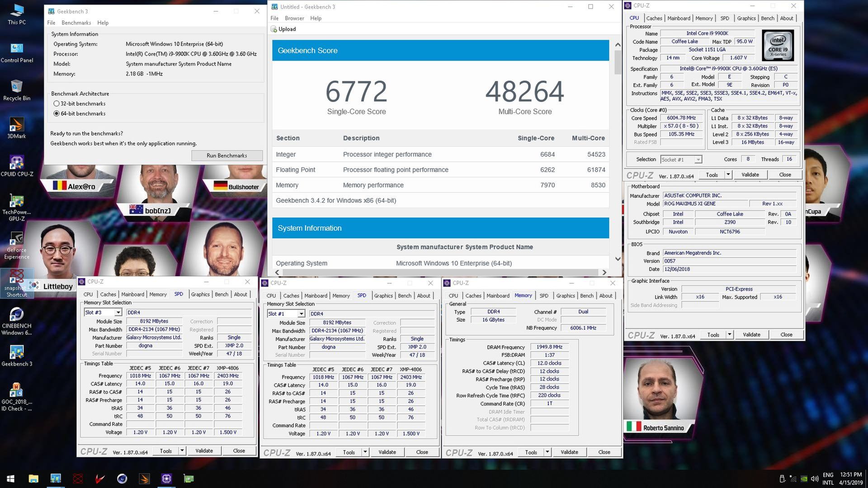Click scroll-right arrow in Geekbench results
The width and height of the screenshot is (868, 488).
(604, 272)
